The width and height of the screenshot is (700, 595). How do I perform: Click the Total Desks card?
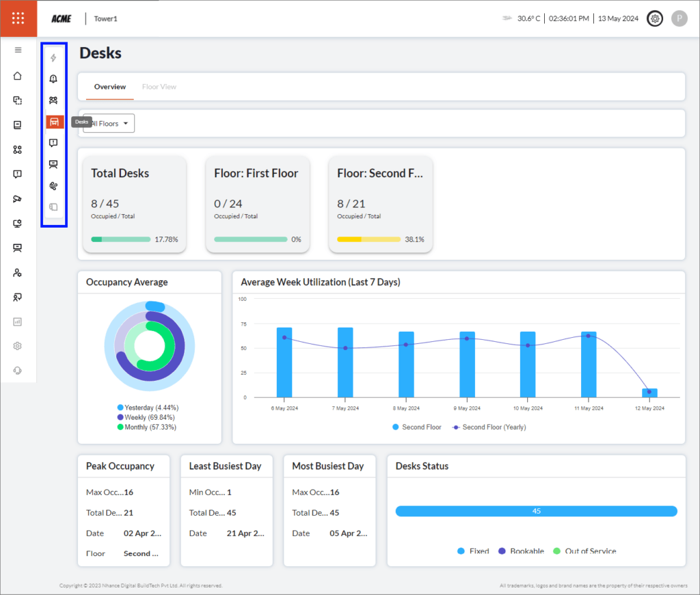point(134,204)
